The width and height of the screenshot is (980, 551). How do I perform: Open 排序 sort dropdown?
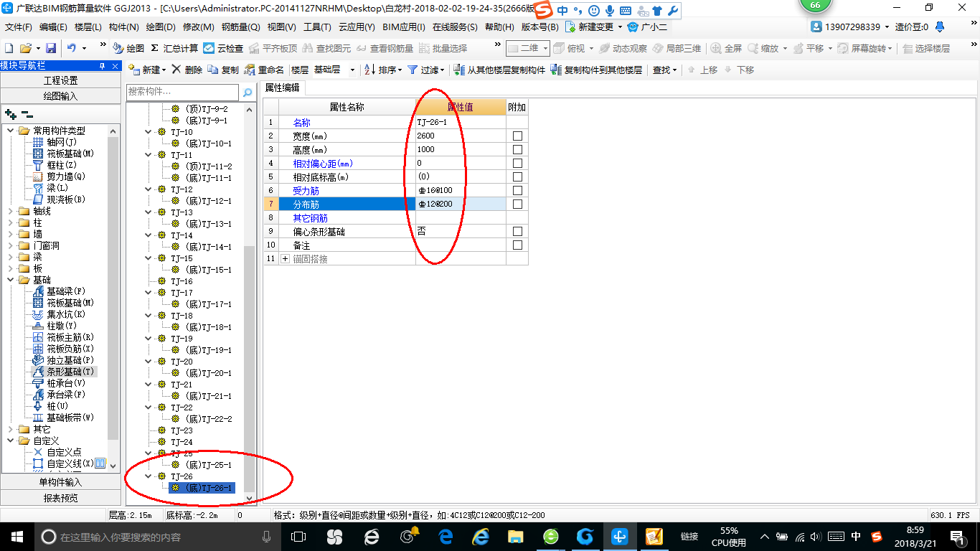click(383, 70)
